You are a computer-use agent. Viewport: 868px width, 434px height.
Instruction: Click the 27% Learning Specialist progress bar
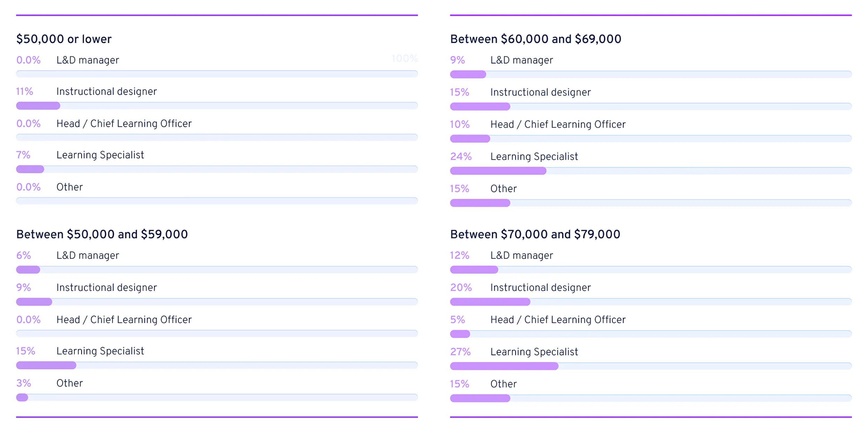(651, 366)
